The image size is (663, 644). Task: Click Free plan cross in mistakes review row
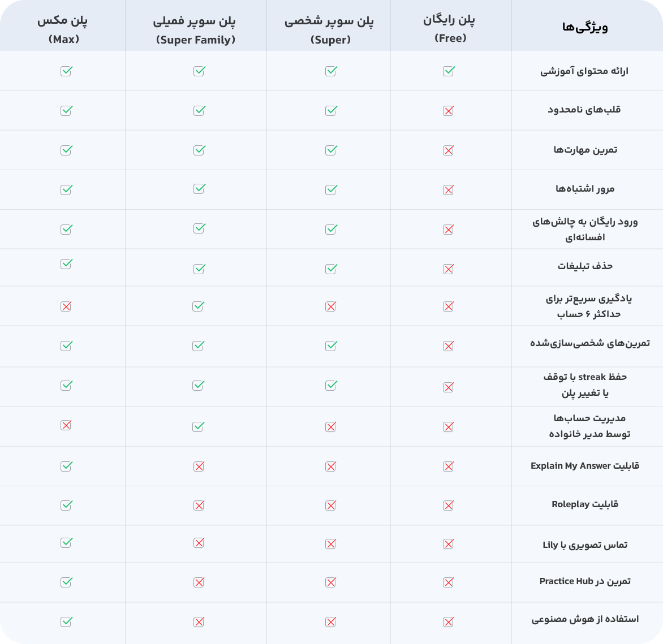point(449,190)
